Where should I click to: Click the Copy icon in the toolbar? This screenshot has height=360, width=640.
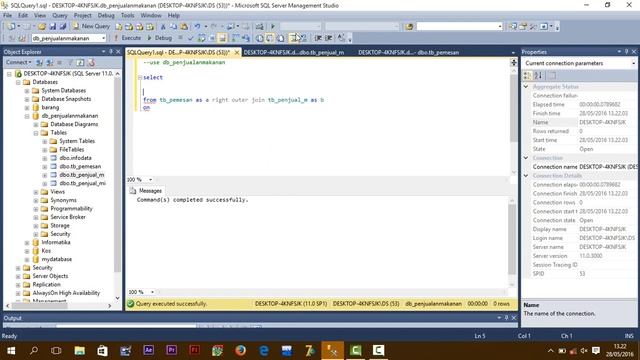pyautogui.click(x=173, y=27)
